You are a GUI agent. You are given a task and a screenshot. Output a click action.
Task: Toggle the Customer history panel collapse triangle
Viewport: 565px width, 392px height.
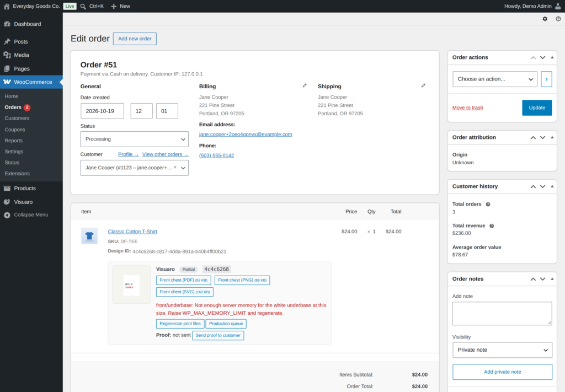(x=552, y=186)
